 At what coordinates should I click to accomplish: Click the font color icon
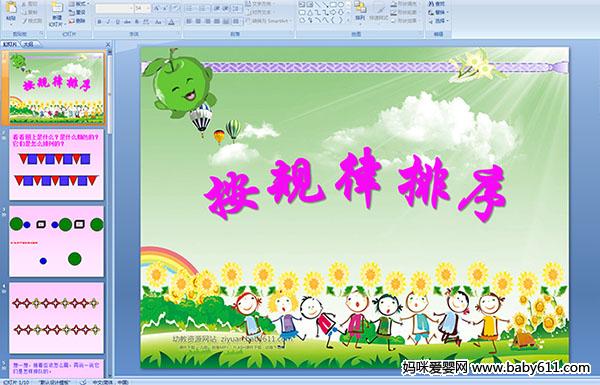[x=171, y=22]
